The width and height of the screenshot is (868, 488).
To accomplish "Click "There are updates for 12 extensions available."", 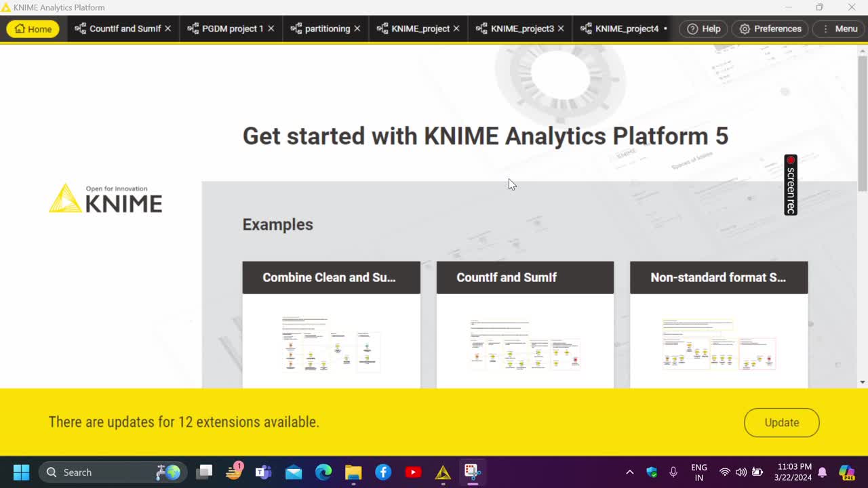I will (184, 422).
